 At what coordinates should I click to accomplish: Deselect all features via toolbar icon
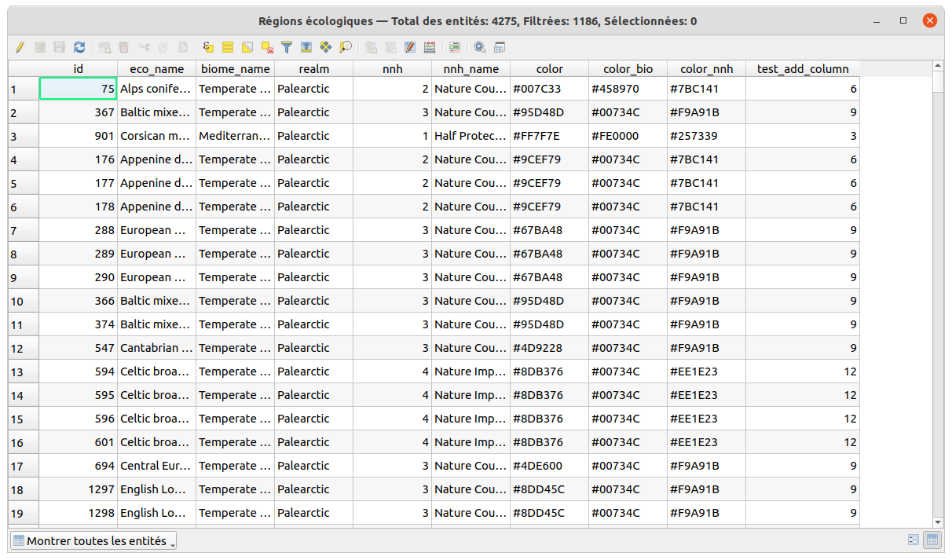(267, 47)
